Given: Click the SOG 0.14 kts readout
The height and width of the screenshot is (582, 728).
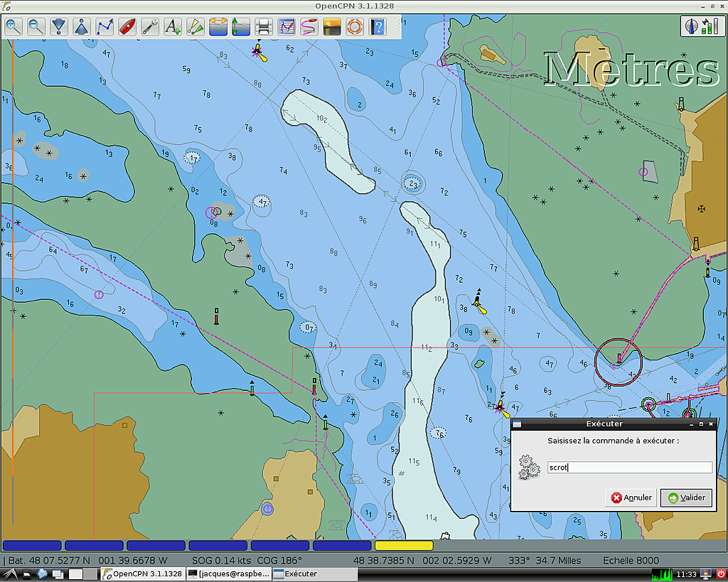Looking at the screenshot, I should pos(220,561).
